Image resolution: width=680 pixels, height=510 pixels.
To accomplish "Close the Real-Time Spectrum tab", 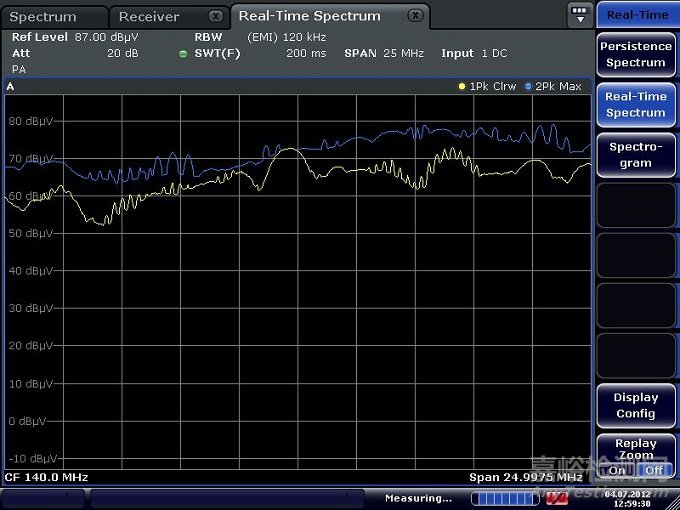I will 416,16.
